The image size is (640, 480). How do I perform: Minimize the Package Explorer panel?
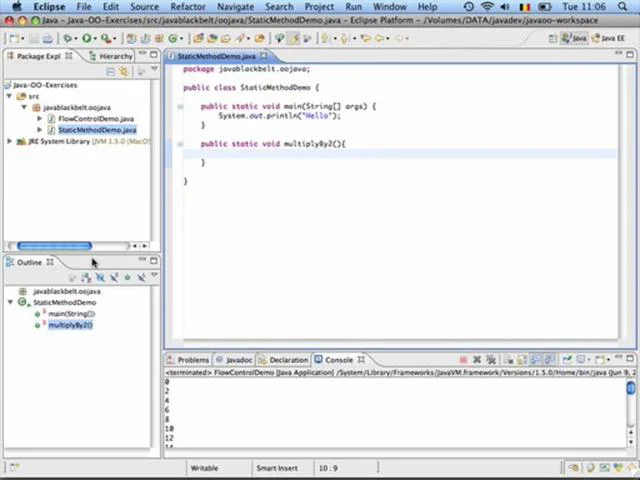[x=142, y=54]
